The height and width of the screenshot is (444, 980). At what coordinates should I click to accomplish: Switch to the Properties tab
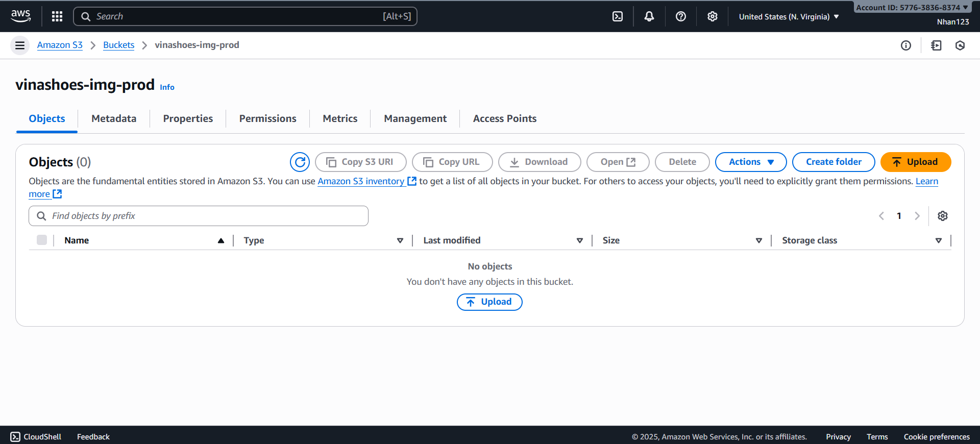[x=188, y=118]
